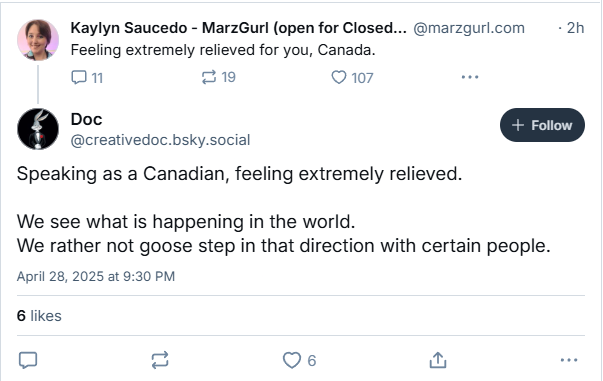Reply to Doc's post via comment icon

pos(28,360)
